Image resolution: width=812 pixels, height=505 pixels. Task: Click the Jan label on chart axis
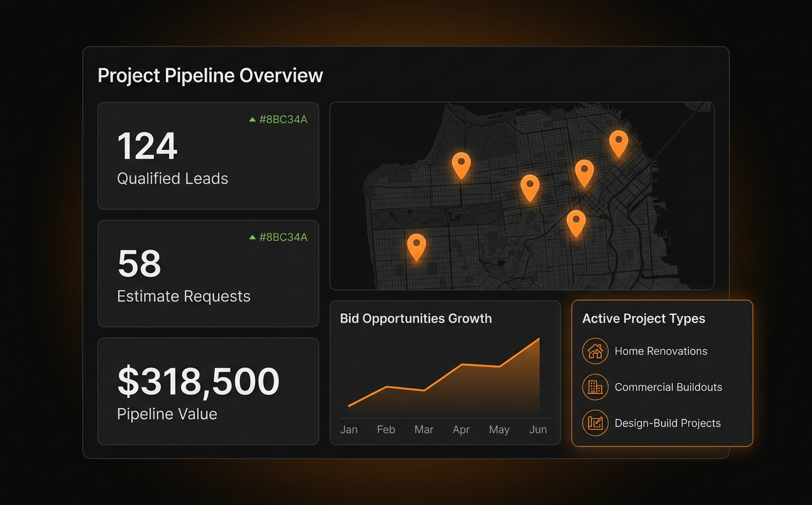coord(349,429)
